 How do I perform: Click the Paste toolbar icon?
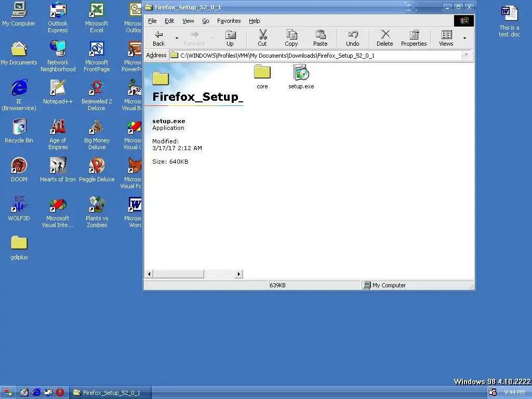coord(320,38)
